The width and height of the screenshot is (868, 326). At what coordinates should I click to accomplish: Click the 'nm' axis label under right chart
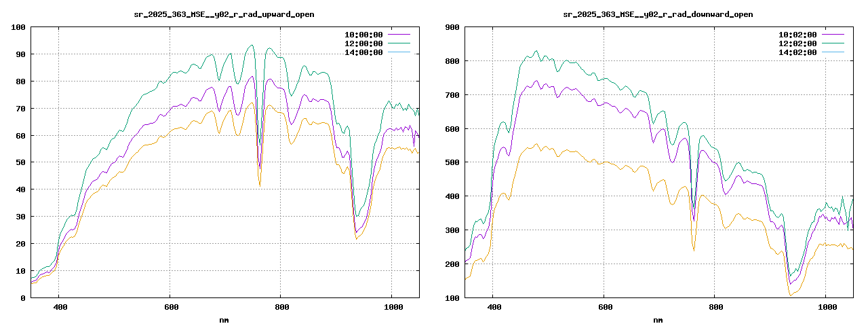coord(658,320)
